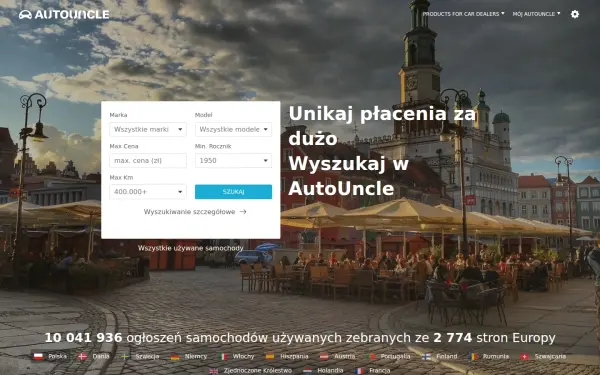
Task: Select Szwajcaria country link
Action: (543, 356)
